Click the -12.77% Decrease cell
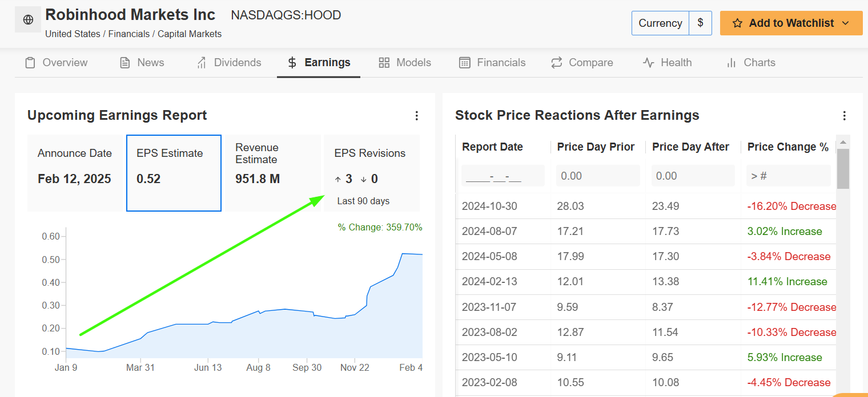The image size is (868, 397). point(791,307)
